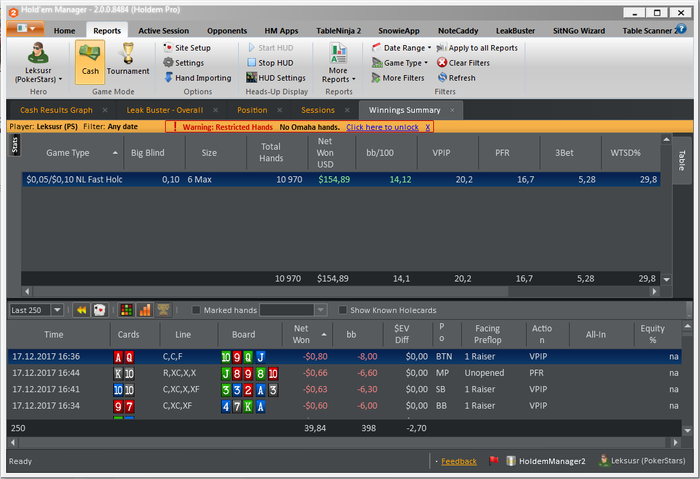
Task: Select the Cash game mode icon
Action: pyautogui.click(x=90, y=62)
